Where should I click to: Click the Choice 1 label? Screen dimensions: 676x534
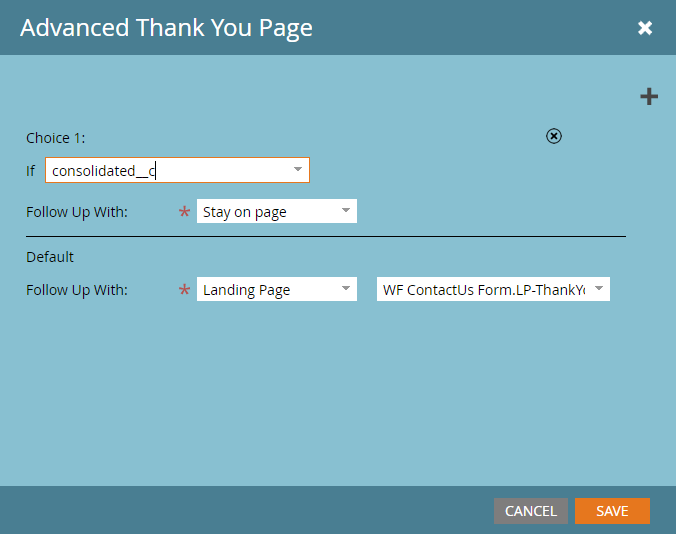56,138
